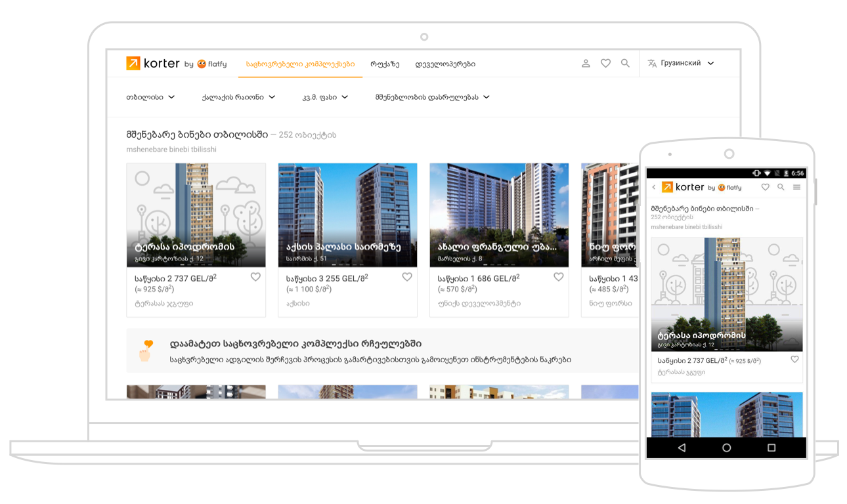
Task: Expand the თბილისი city dropdown
Action: (x=150, y=97)
